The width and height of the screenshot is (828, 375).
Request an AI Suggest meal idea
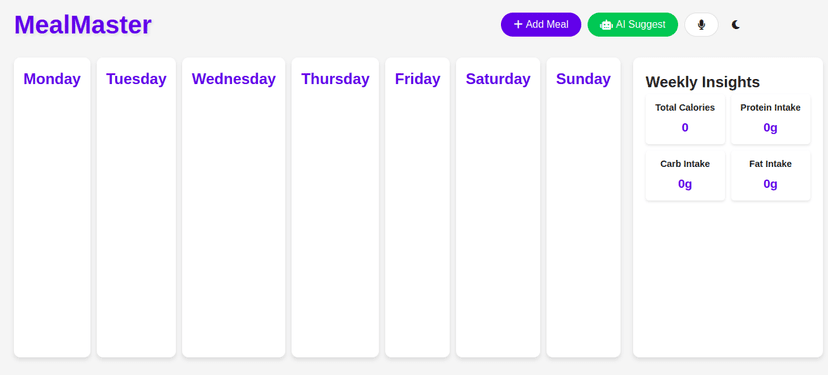click(x=633, y=24)
